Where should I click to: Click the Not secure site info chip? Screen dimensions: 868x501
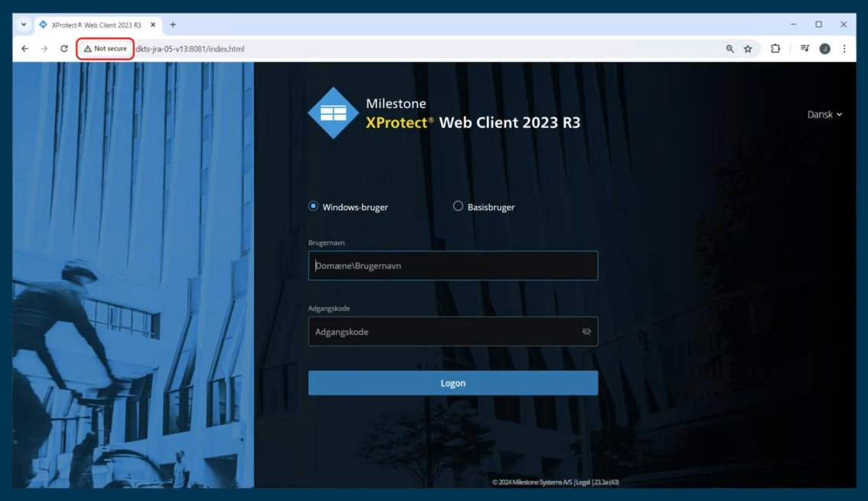pos(106,49)
